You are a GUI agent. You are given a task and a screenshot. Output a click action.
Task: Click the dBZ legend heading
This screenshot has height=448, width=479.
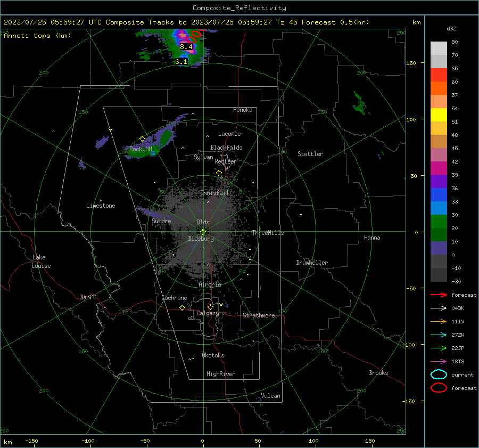[451, 29]
